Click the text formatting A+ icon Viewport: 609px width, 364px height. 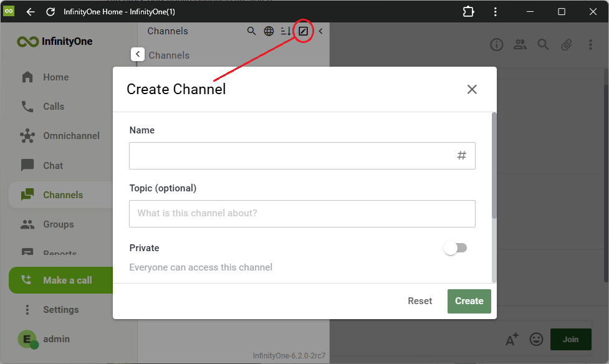click(x=512, y=339)
